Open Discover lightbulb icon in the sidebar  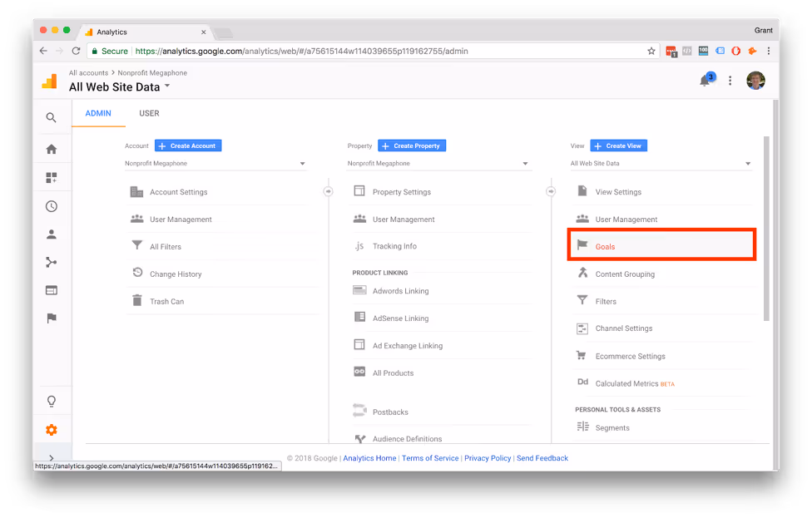[52, 401]
